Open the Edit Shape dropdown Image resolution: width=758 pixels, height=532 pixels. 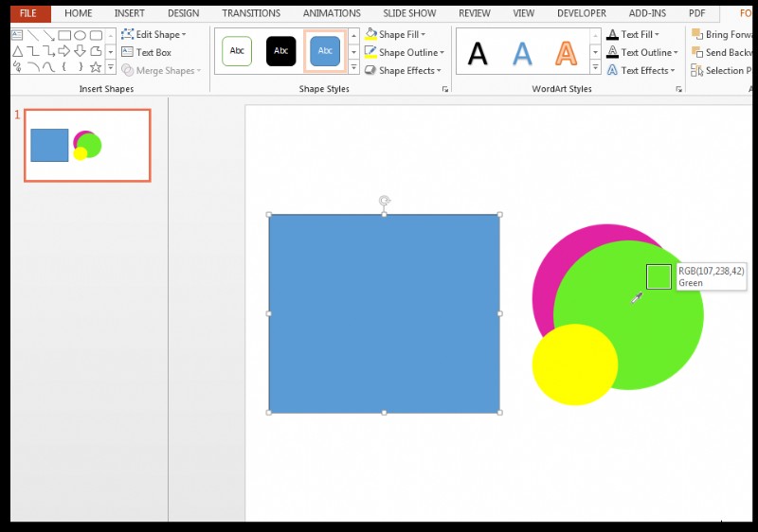tap(153, 34)
